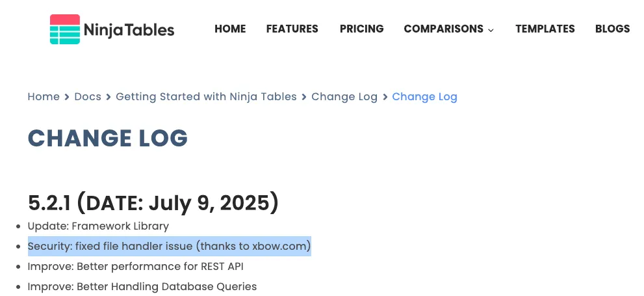Open TEMPLATES from the top navigation

point(545,29)
